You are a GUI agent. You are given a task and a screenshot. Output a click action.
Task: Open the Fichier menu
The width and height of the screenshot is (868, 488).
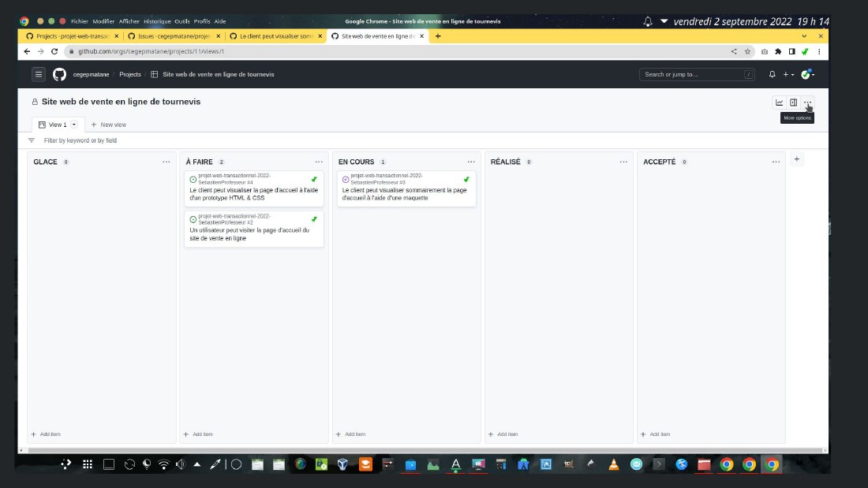[x=80, y=21]
